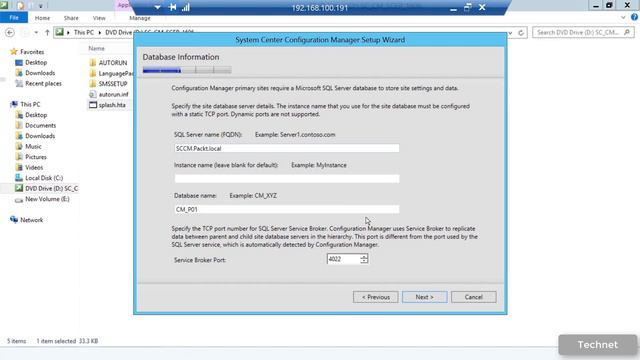Screen dimensions: 640x360
Task: Switch to the Home ribbon tab
Action: tap(42, 18)
